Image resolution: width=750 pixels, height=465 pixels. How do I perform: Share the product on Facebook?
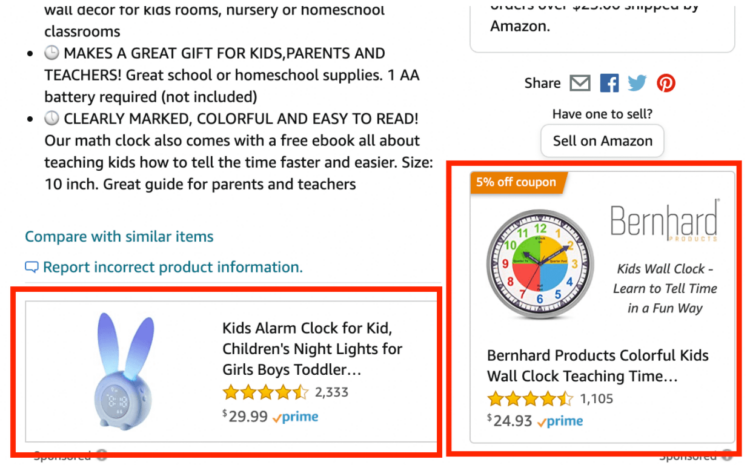[609, 83]
